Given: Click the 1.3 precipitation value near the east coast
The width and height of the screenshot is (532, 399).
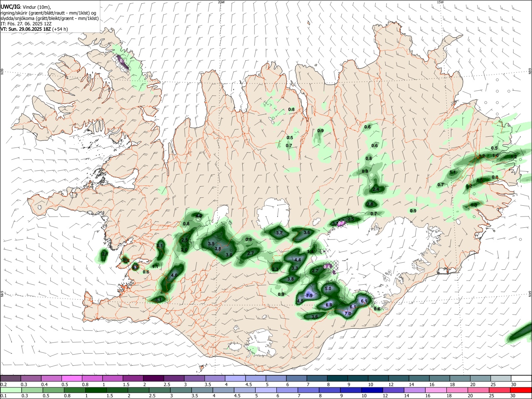Looking at the screenshot, I should point(474,205).
